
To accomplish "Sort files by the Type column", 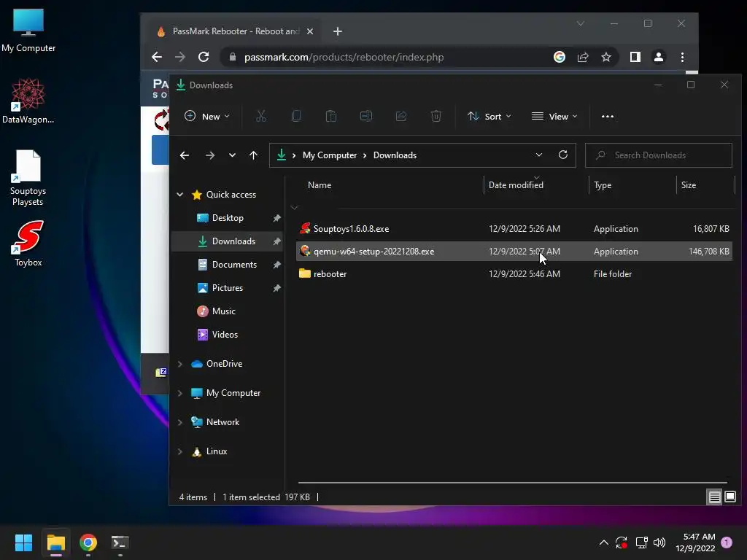I will 632,185.
